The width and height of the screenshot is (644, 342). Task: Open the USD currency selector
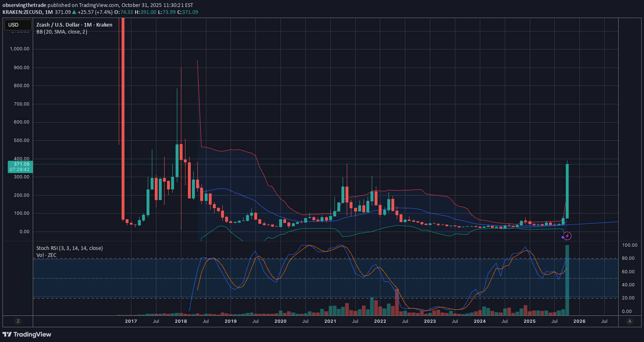(18, 25)
